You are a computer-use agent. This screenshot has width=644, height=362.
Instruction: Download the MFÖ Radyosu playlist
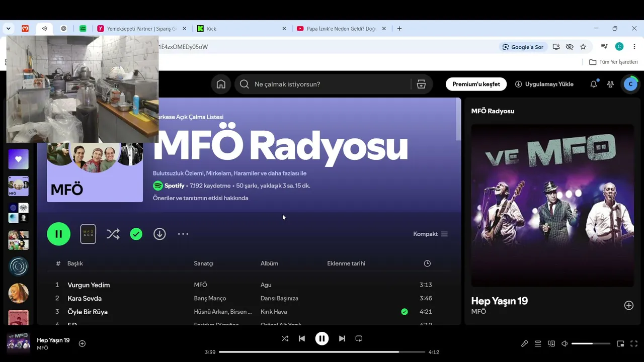click(x=159, y=234)
